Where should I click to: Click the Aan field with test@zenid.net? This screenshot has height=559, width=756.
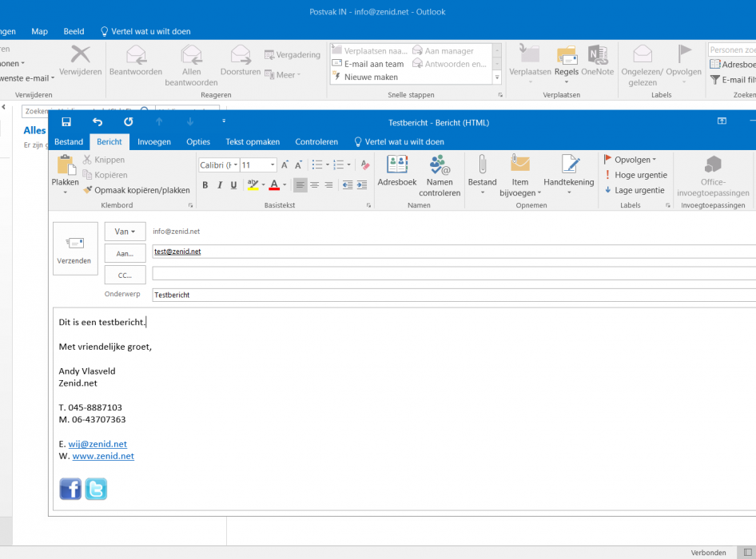(454, 252)
